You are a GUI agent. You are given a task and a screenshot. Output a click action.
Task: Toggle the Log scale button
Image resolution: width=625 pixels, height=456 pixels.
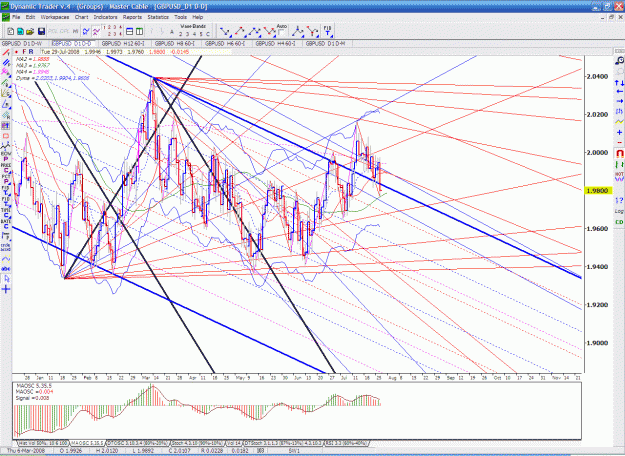point(619,211)
